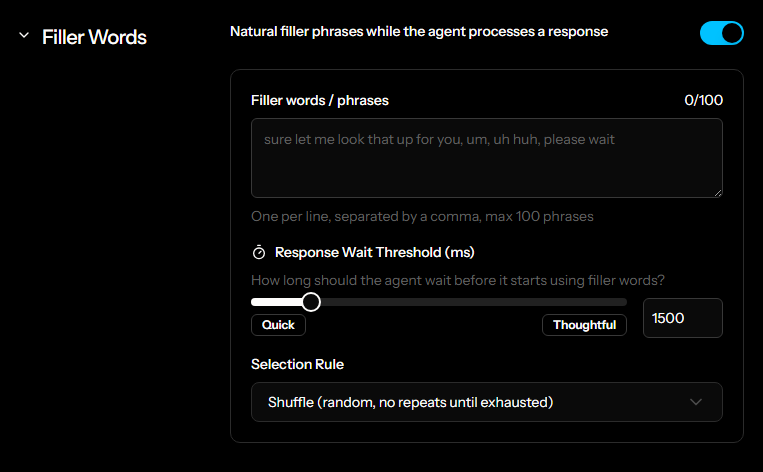Image resolution: width=763 pixels, height=472 pixels.
Task: Click the Filler Words section heading
Action: point(94,37)
